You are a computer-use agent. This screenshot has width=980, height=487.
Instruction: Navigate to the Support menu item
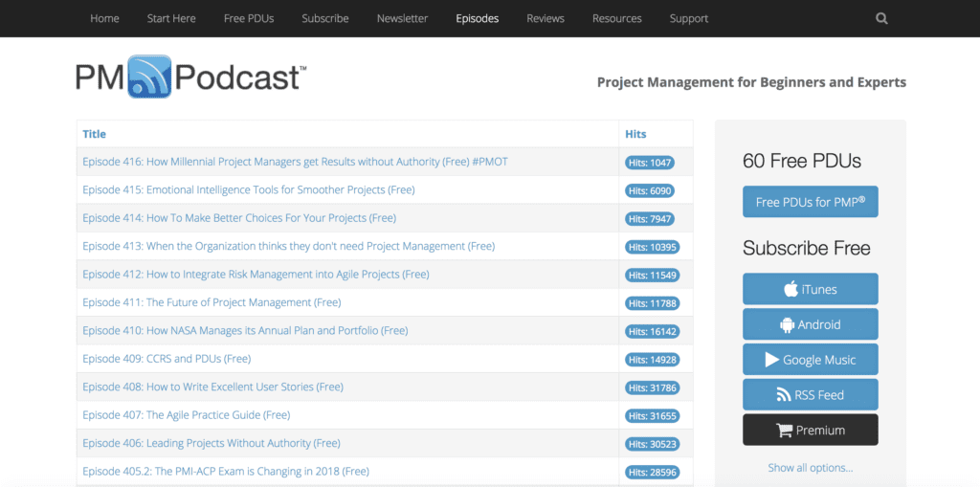click(x=689, y=19)
